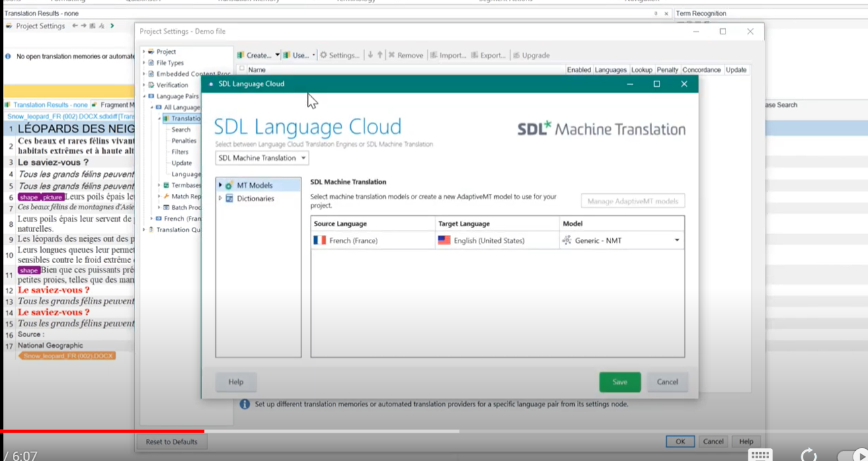The width and height of the screenshot is (868, 461).
Task: Seek using the red video progress bar
Action: [x=102, y=431]
